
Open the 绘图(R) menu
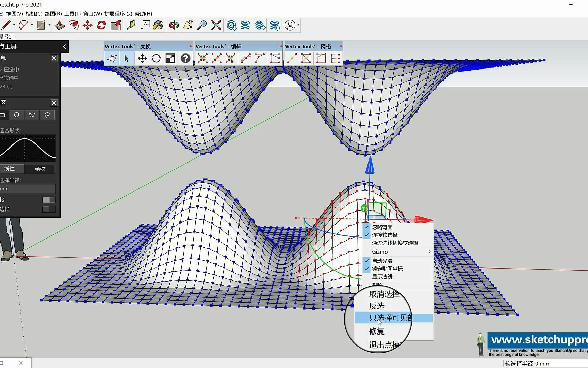click(x=53, y=14)
